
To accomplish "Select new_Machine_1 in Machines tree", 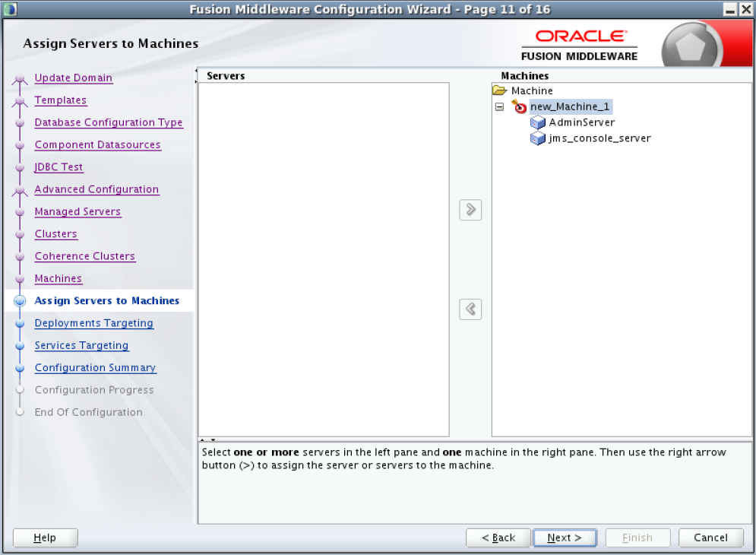I will coord(571,106).
